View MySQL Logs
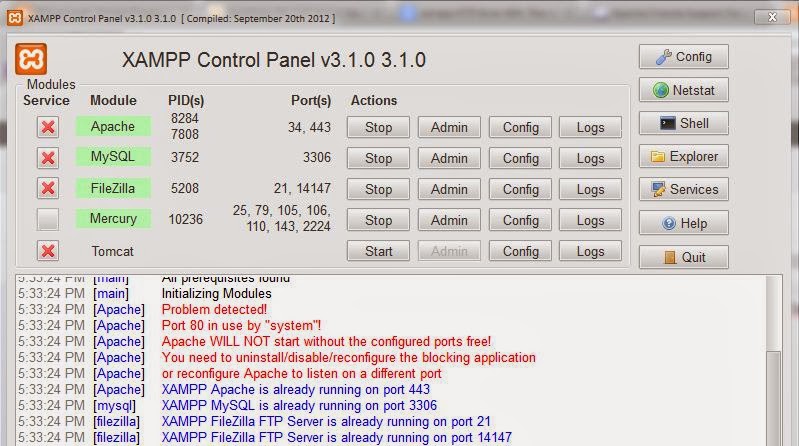 591,159
